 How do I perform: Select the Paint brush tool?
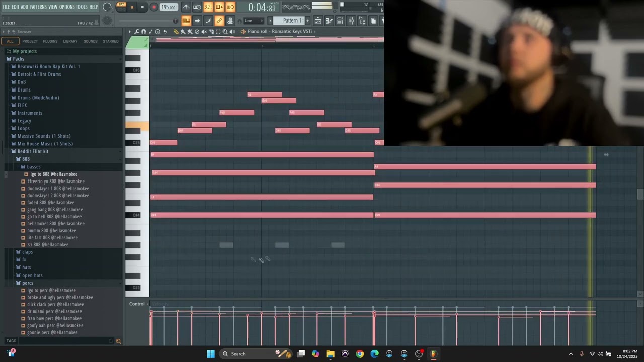[x=183, y=31]
